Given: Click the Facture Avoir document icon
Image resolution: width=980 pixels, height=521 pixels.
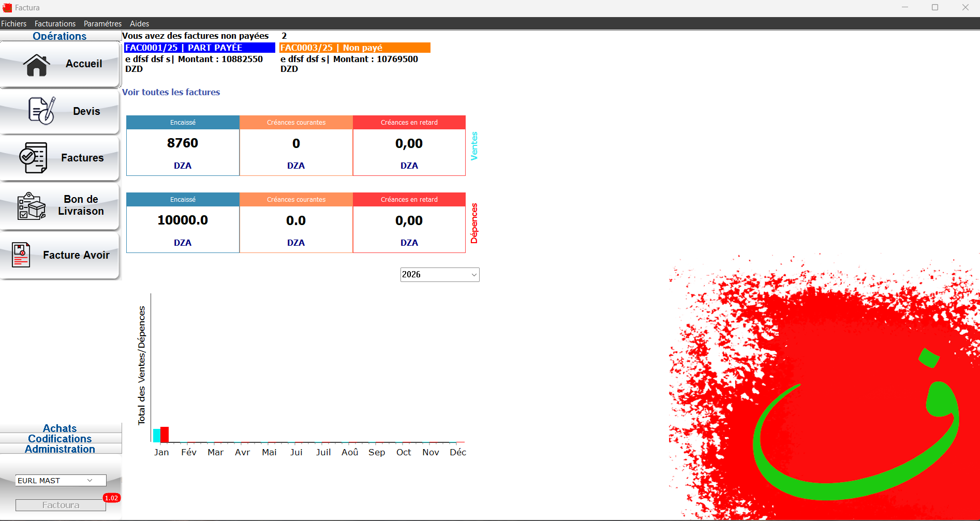Looking at the screenshot, I should tap(21, 255).
